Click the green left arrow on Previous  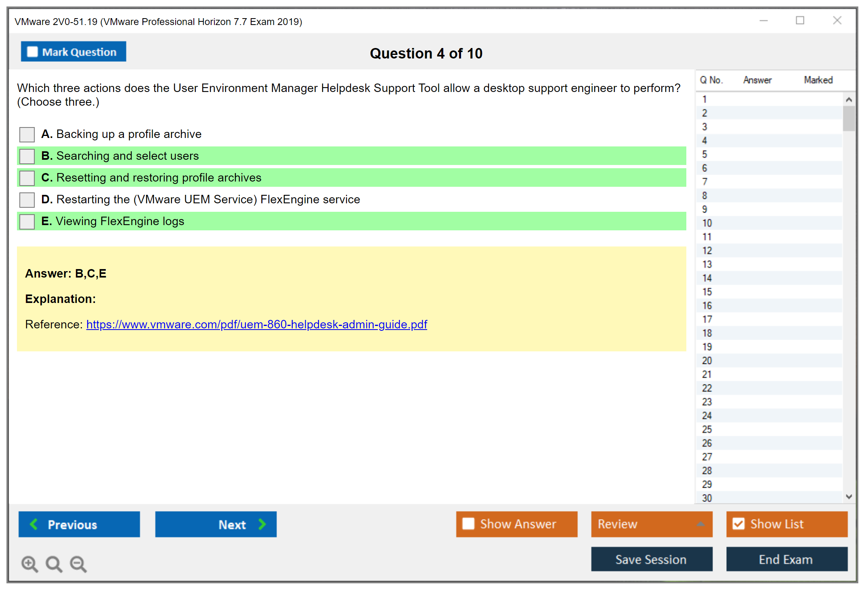click(x=34, y=524)
